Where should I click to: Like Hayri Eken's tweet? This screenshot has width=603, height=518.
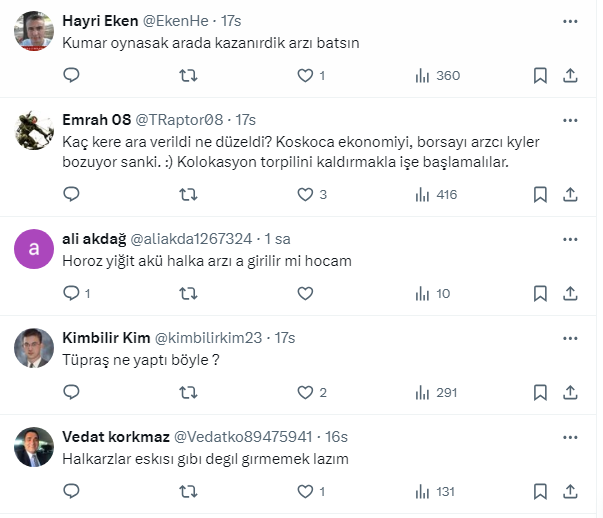(x=306, y=75)
